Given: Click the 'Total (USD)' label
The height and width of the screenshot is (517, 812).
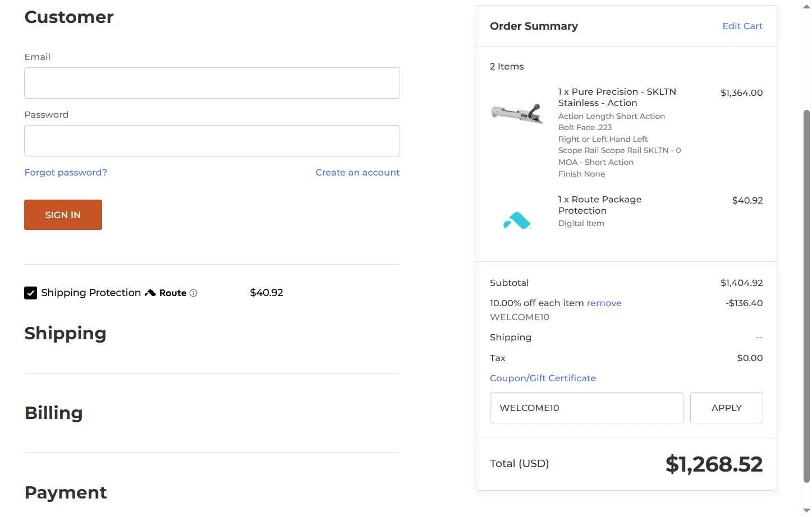Looking at the screenshot, I should pyautogui.click(x=519, y=464).
